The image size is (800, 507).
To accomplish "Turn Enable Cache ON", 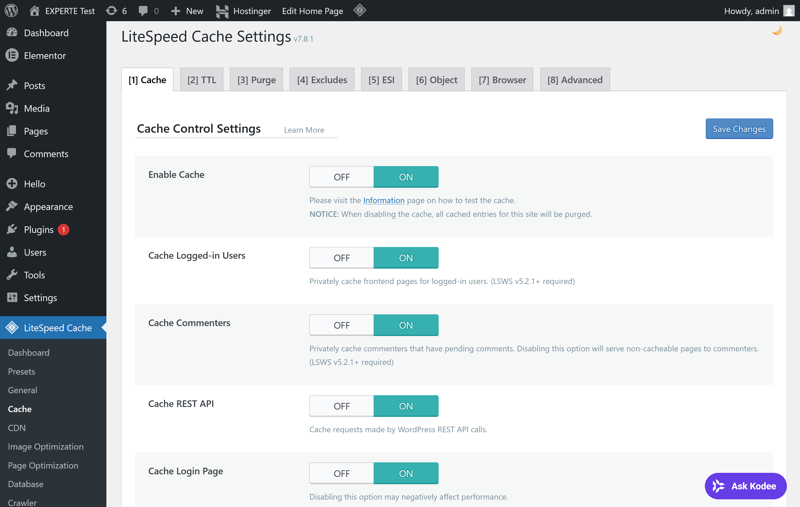I will tap(406, 177).
